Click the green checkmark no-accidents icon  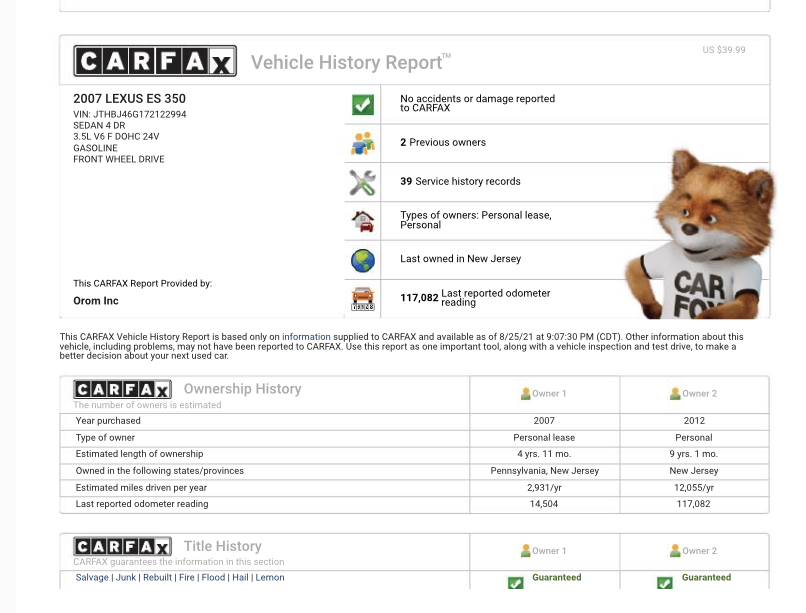point(363,105)
